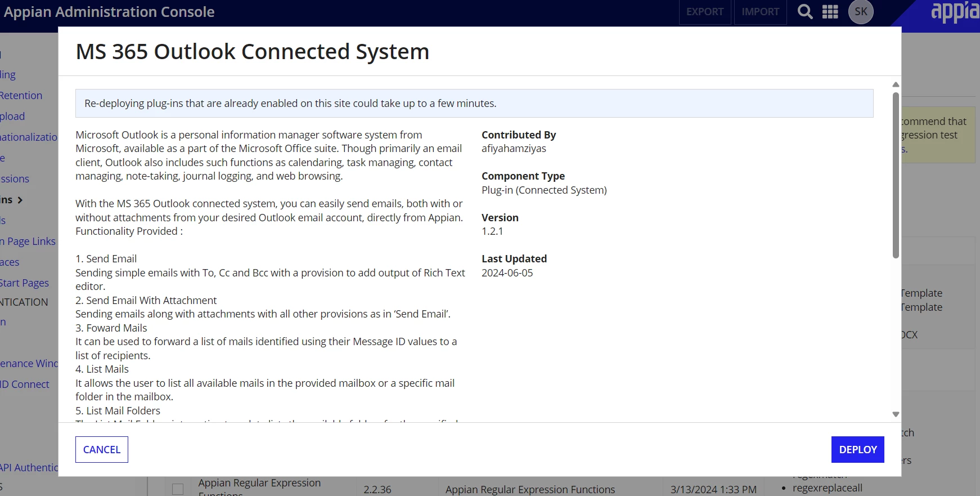Click the Component Type label
Screen dimensions: 980x496
click(523, 176)
